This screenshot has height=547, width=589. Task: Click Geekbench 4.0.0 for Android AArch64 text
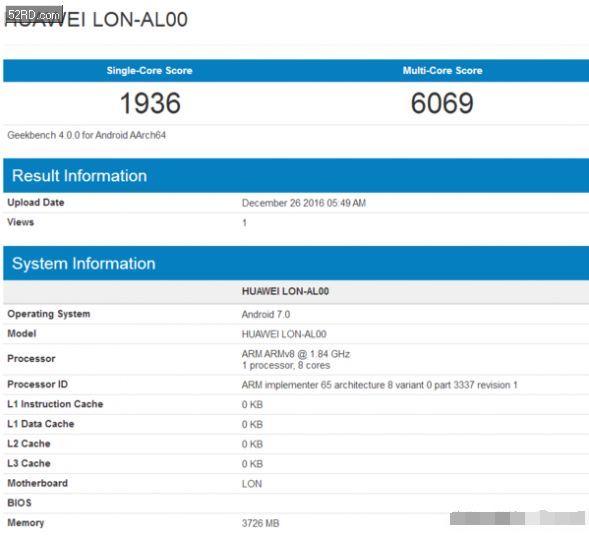click(86, 135)
